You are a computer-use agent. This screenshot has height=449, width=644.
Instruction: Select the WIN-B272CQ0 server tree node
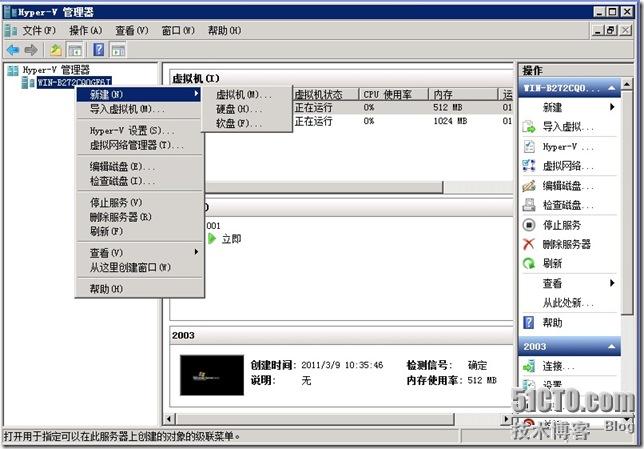pyautogui.click(x=74, y=82)
